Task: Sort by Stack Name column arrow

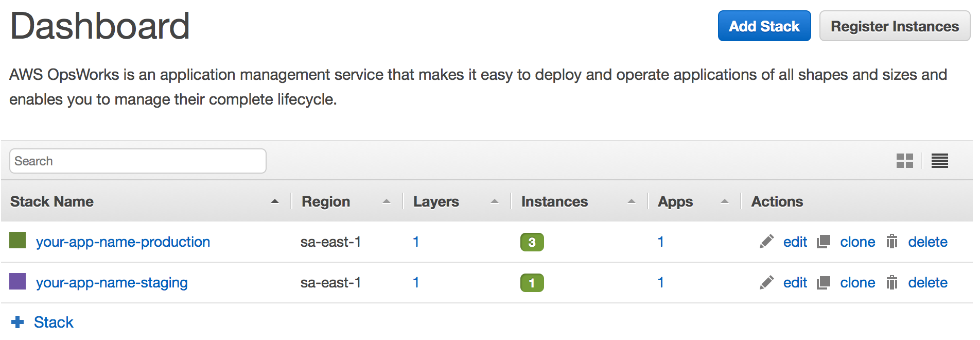Action: pos(275,201)
